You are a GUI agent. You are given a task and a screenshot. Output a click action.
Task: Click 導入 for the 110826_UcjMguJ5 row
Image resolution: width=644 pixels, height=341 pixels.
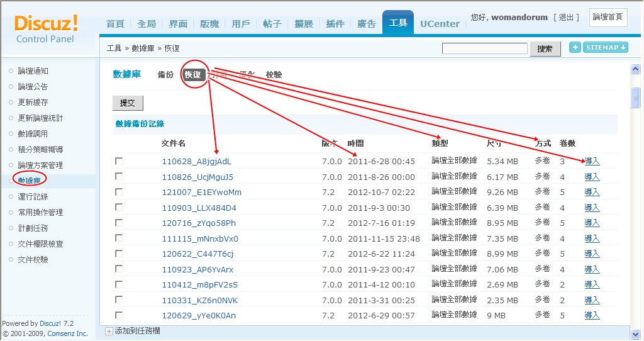(x=592, y=177)
